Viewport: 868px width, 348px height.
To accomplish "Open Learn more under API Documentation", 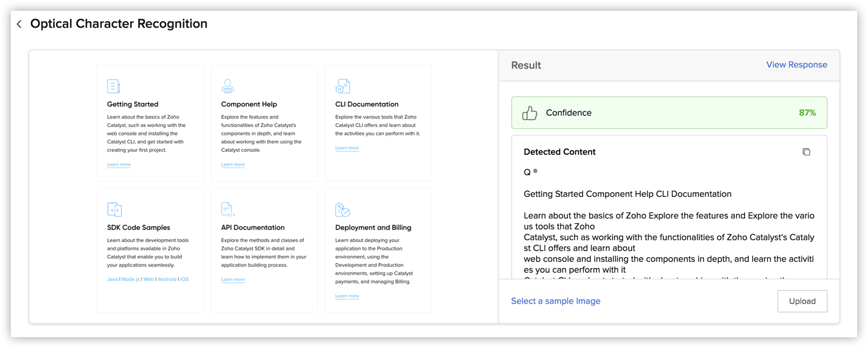I will pyautogui.click(x=233, y=279).
